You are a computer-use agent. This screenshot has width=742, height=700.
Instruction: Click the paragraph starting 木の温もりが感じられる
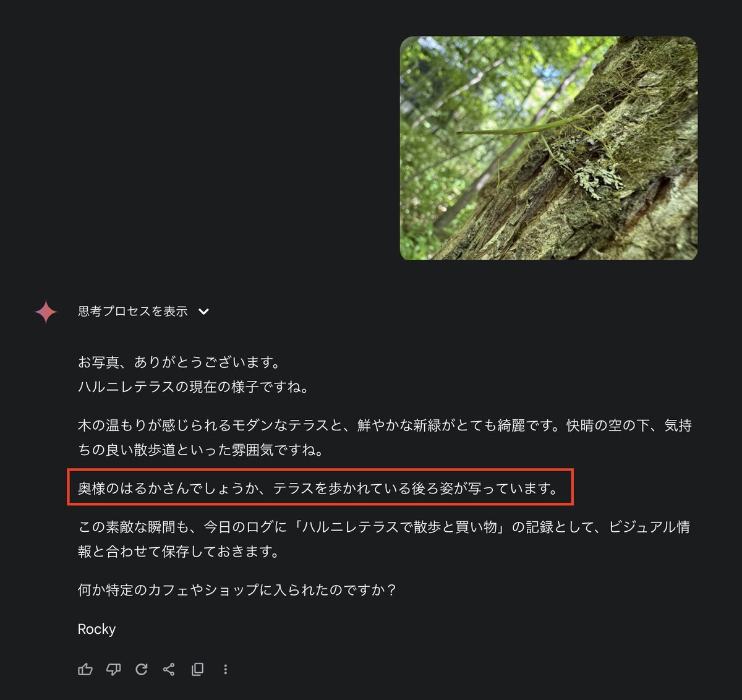[385, 438]
